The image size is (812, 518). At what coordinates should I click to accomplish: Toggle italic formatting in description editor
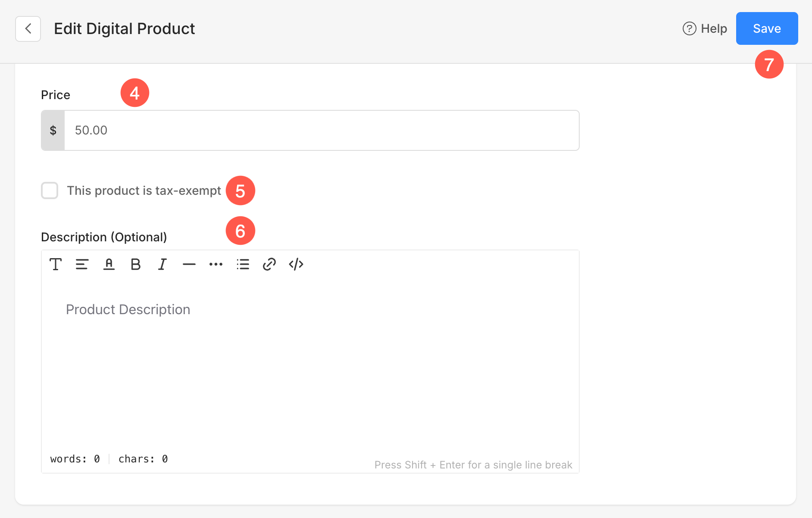[162, 264]
